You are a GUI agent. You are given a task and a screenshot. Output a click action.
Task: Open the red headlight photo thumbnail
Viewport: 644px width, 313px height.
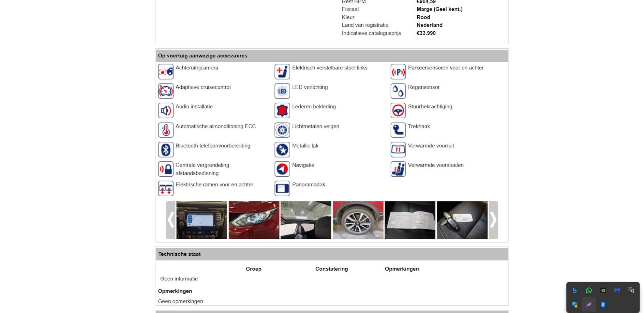254,220
